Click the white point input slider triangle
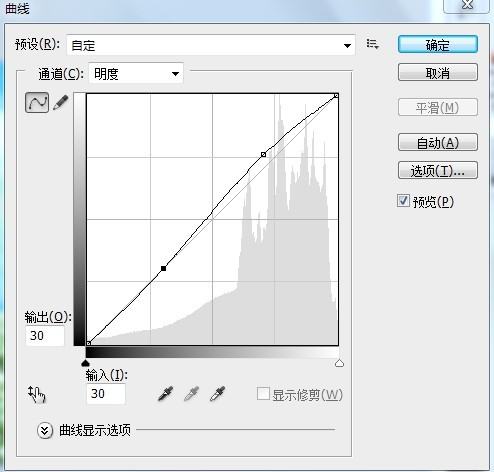 point(339,363)
